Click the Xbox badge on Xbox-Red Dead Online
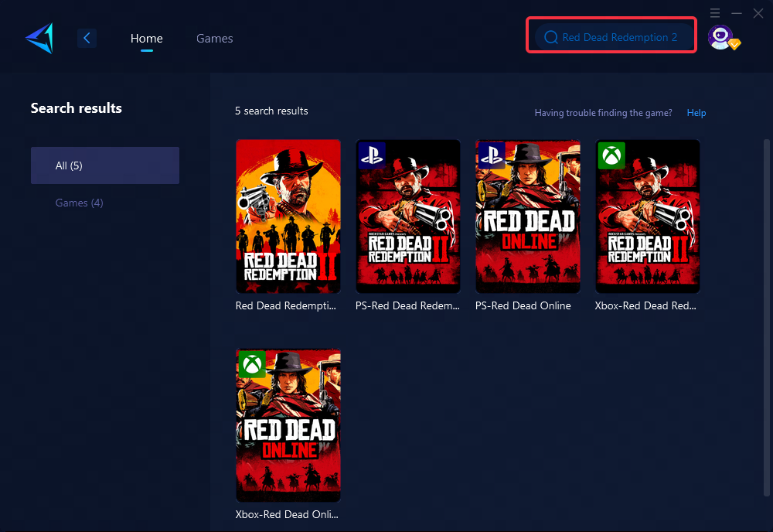This screenshot has width=773, height=532. (252, 364)
